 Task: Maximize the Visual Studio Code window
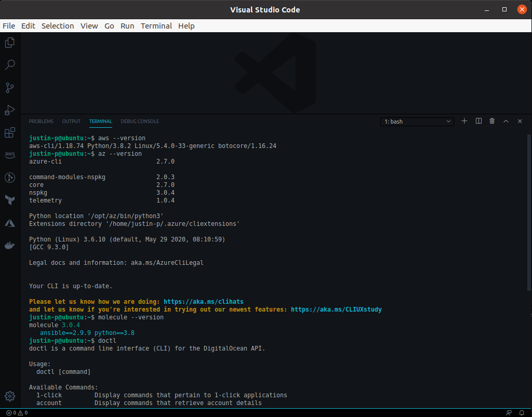504,9
